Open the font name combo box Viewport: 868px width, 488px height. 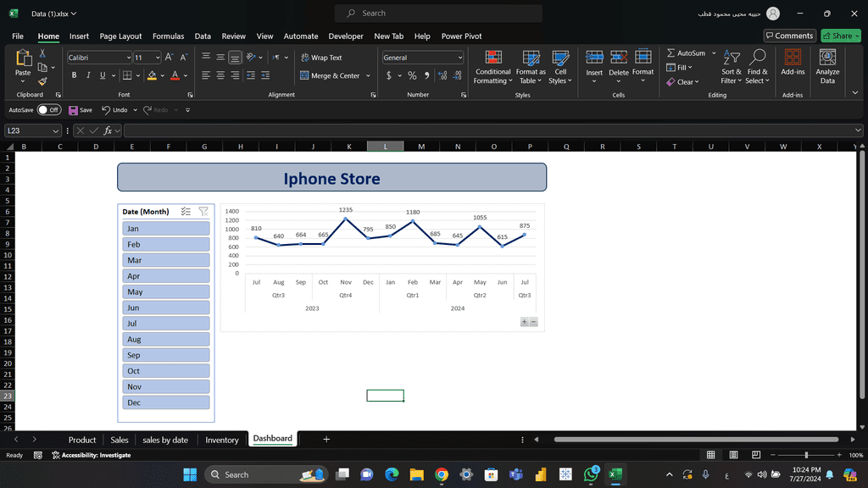[100, 58]
